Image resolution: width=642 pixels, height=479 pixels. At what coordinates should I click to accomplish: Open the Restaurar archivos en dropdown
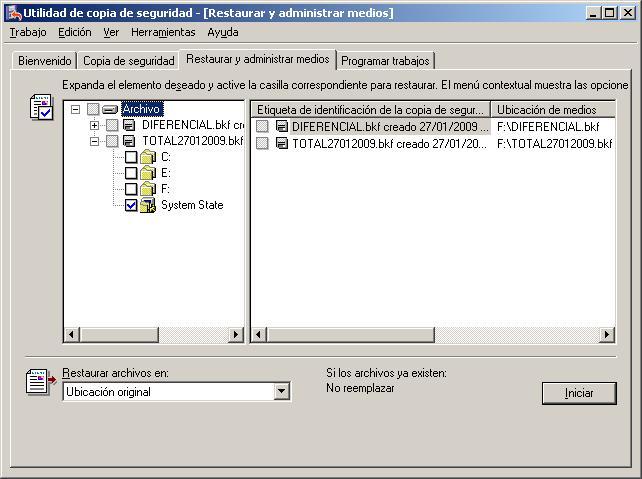(x=282, y=392)
